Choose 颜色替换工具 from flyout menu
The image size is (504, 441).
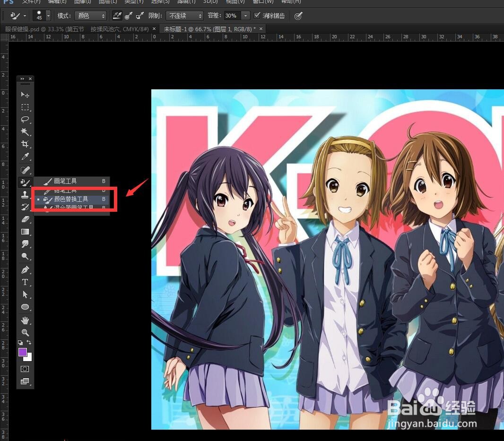click(x=72, y=199)
